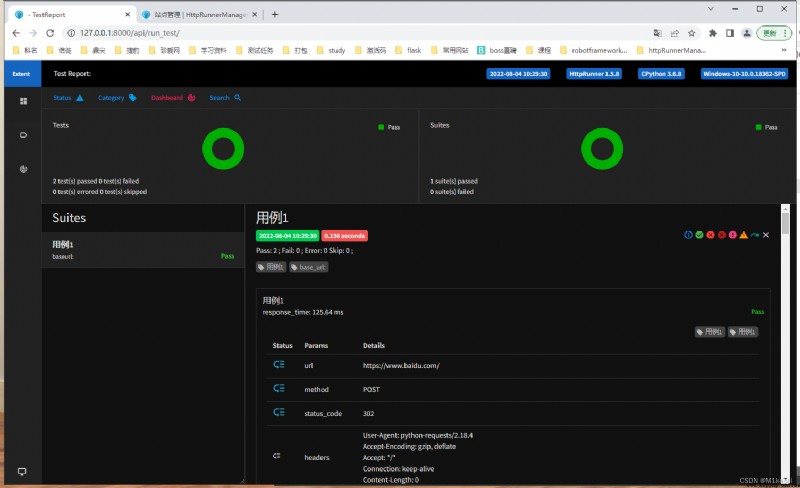
Task: Open the dashboard chart icon in left sidebar
Action: tap(23, 169)
